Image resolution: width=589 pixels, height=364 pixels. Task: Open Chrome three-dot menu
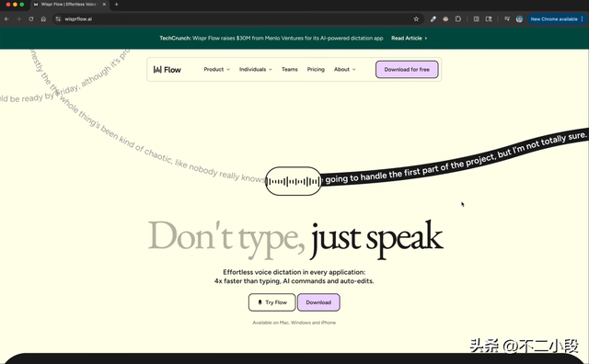[583, 18]
